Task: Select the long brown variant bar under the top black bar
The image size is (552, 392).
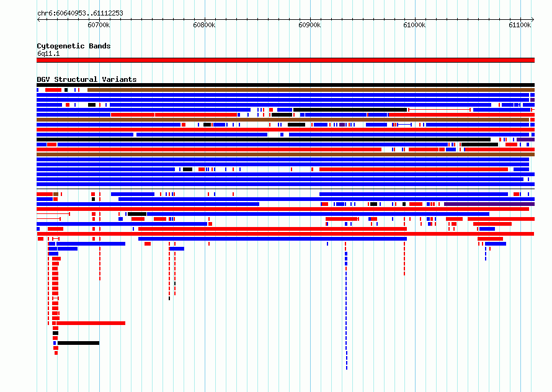Action: 311,90
